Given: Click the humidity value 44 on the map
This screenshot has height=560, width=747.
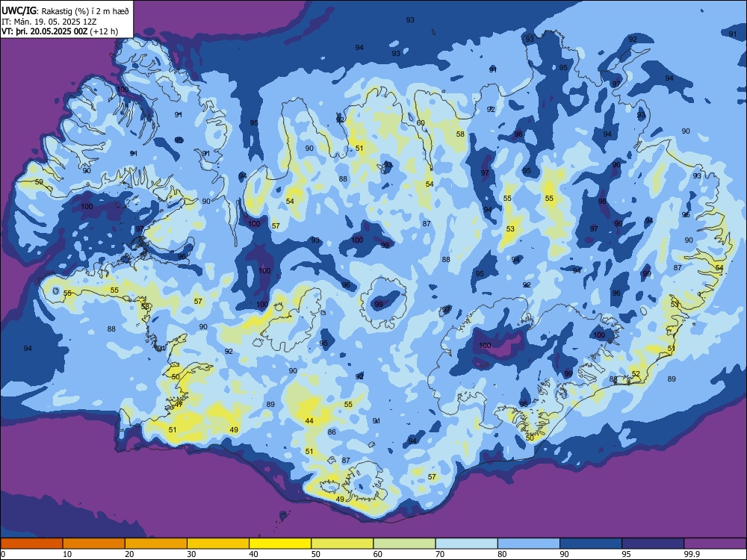Looking at the screenshot, I should (309, 421).
